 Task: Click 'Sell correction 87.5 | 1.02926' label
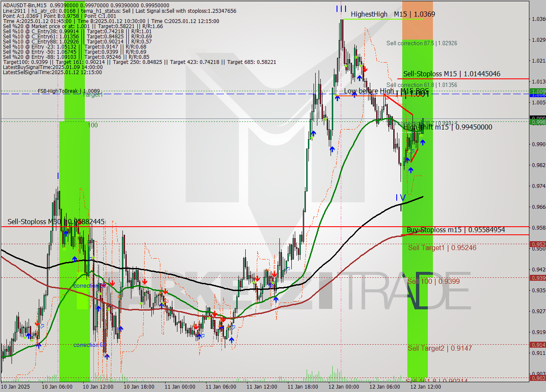(421, 43)
